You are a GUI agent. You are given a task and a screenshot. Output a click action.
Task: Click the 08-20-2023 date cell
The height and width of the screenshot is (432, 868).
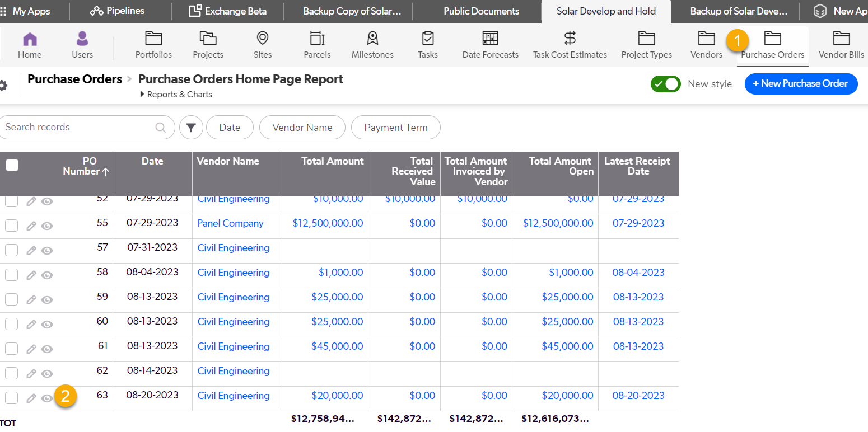(x=152, y=395)
